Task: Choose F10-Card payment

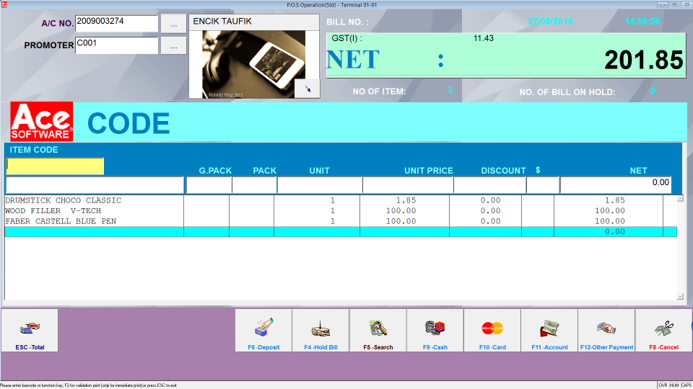Action: tap(492, 330)
